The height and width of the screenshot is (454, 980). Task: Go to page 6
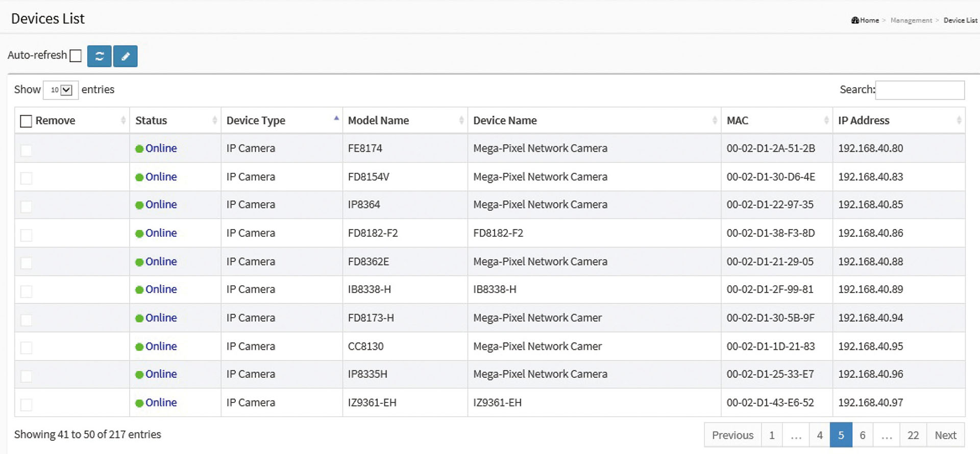[x=862, y=435]
